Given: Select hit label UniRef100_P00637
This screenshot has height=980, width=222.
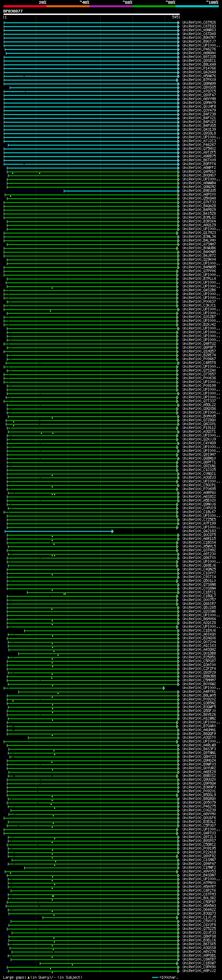Looking at the screenshot, I should point(199,302).
